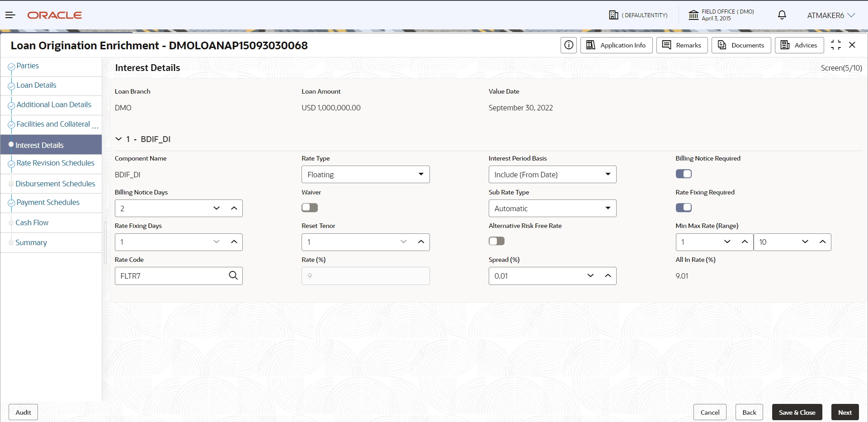Click the Oracle logo
Screen dimensions: 868x422
pyautogui.click(x=55, y=15)
